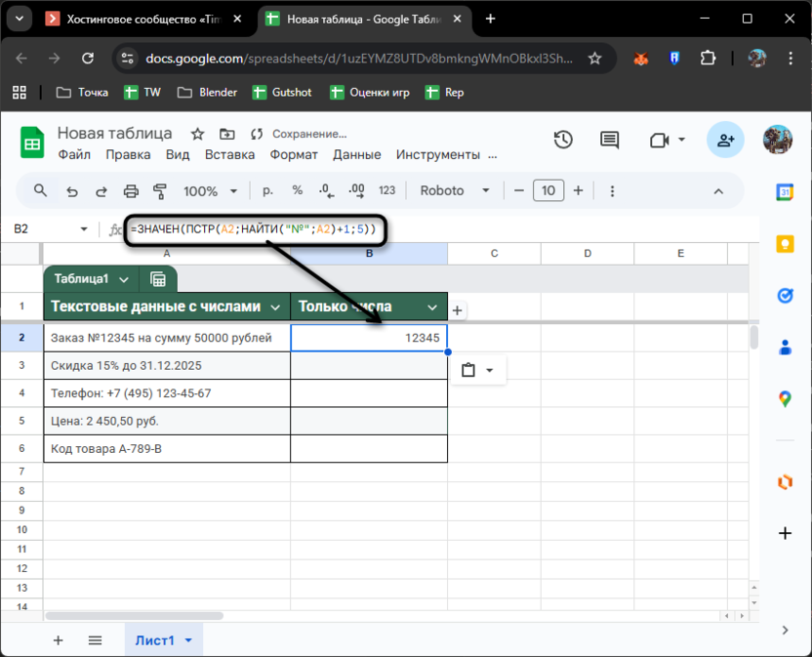Click the Undo arrow in toolbar

[71, 191]
